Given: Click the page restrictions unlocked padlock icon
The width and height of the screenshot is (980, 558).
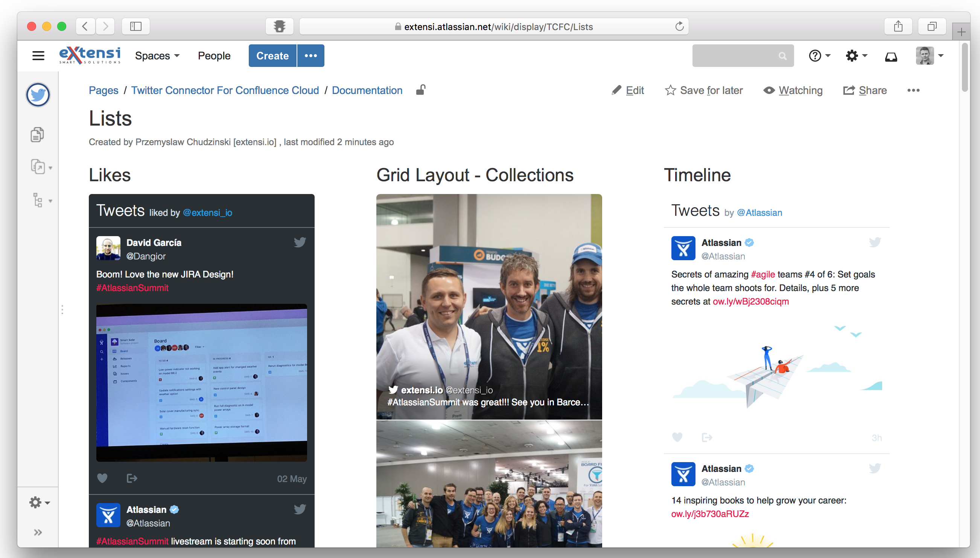Looking at the screenshot, I should click(x=421, y=90).
